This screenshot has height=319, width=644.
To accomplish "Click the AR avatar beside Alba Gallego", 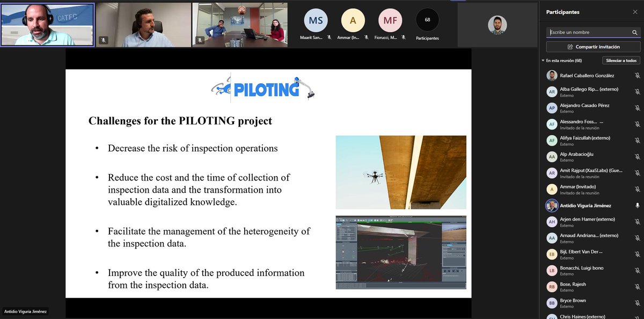I will (552, 92).
